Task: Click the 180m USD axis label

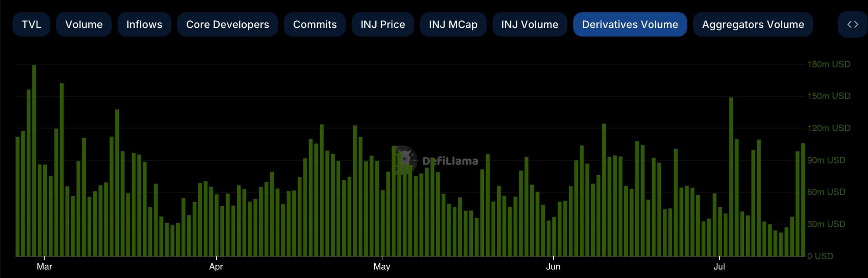Action: click(x=829, y=64)
